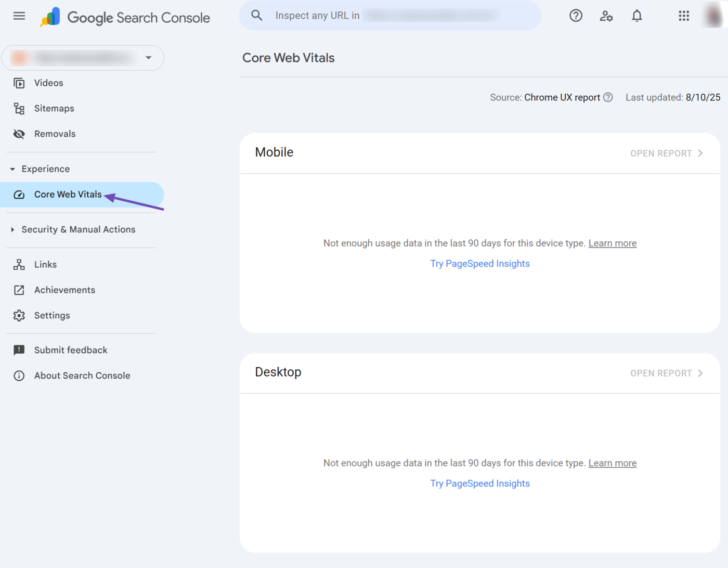Collapse the Experience section

[12, 169]
